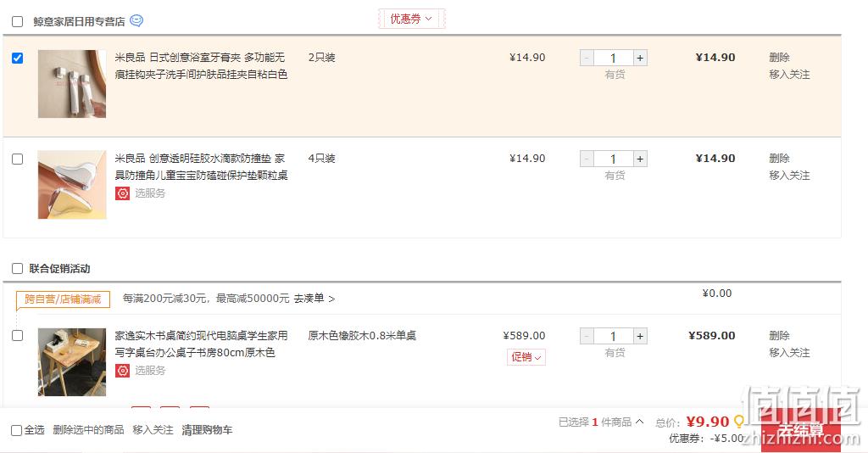Image resolution: width=868 pixels, height=453 pixels.
Task: Expand the 优惠券 coupon dropdown
Action: pos(411,19)
